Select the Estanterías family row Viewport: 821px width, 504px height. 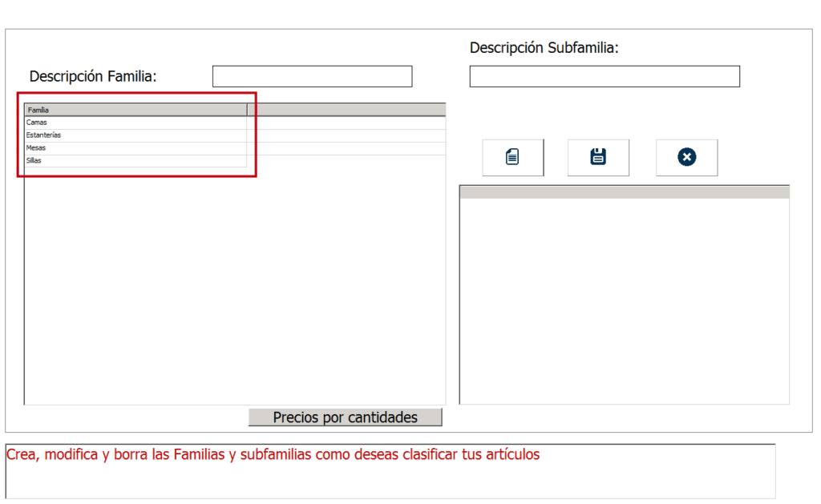pyautogui.click(x=135, y=135)
